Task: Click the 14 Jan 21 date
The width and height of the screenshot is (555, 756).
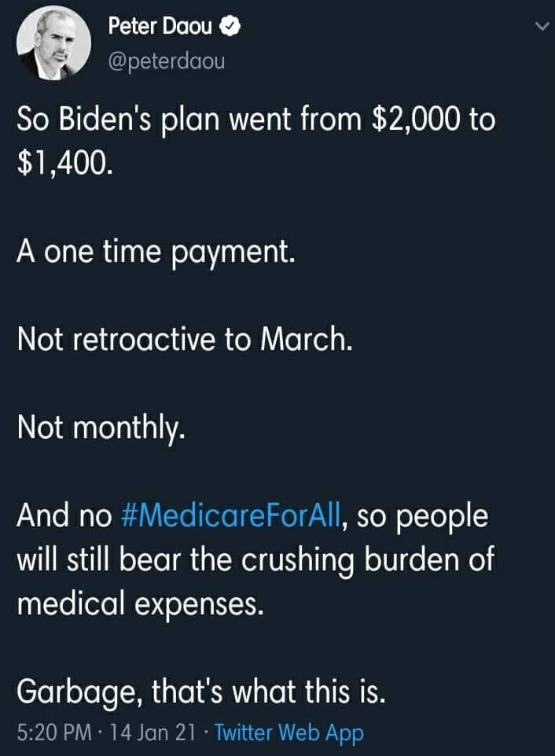Action: tap(153, 732)
